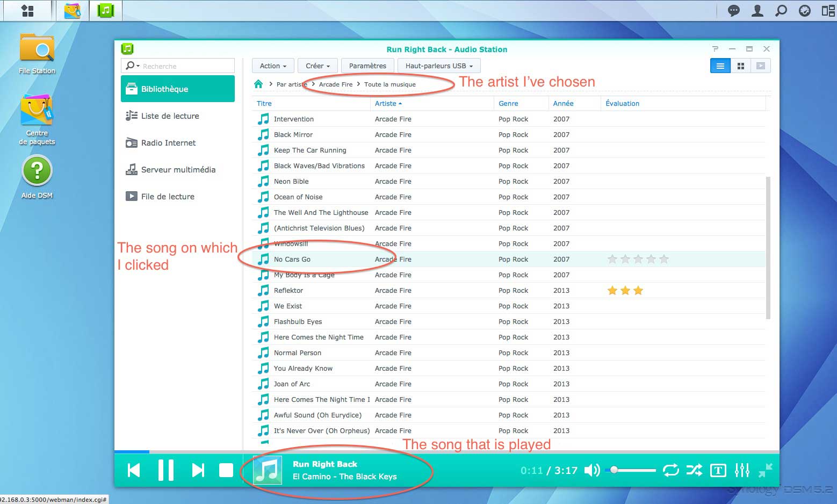Toggle repeat mode

(670, 470)
